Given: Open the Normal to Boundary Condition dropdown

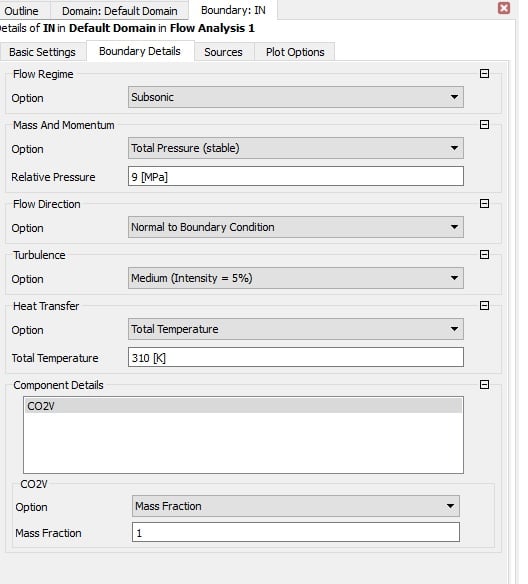Looking at the screenshot, I should click(x=296, y=227).
